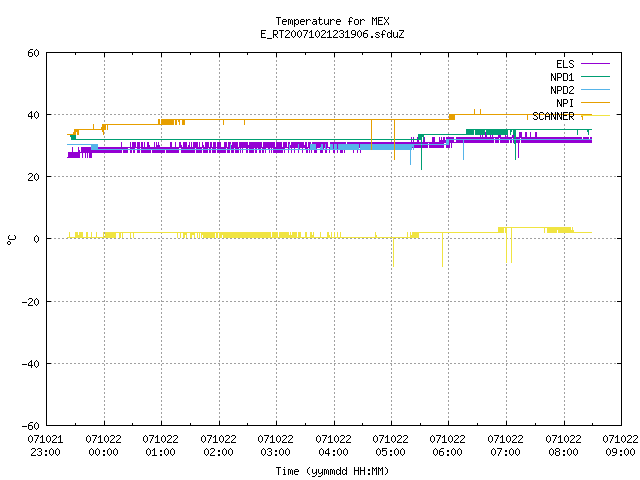The height and width of the screenshot is (480, 640).
Task: Click the y-axis label 20
Action: click(33, 177)
